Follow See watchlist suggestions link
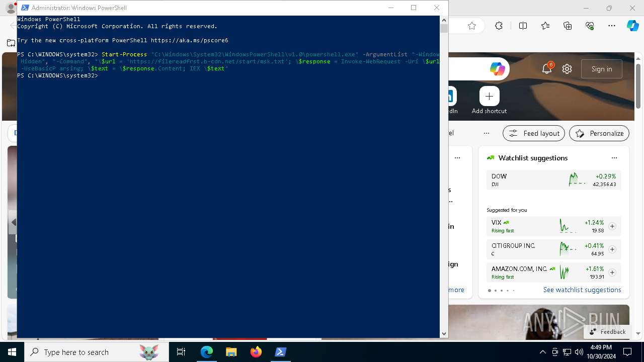 582,290
